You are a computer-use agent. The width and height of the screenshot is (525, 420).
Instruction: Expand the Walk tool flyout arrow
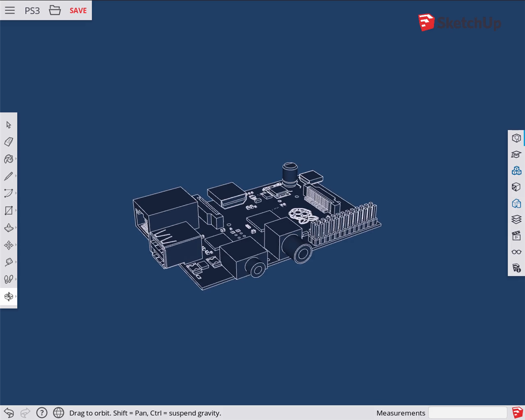coord(16,279)
